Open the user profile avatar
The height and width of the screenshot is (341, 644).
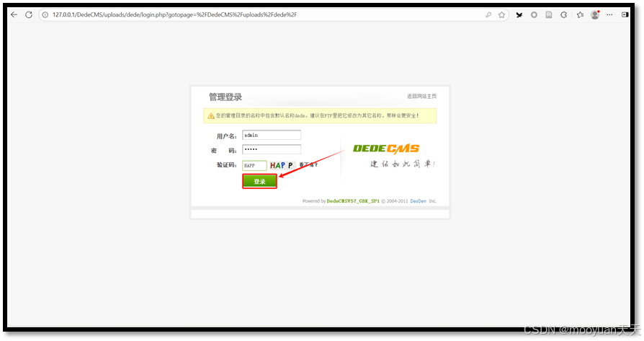pyautogui.click(x=595, y=15)
